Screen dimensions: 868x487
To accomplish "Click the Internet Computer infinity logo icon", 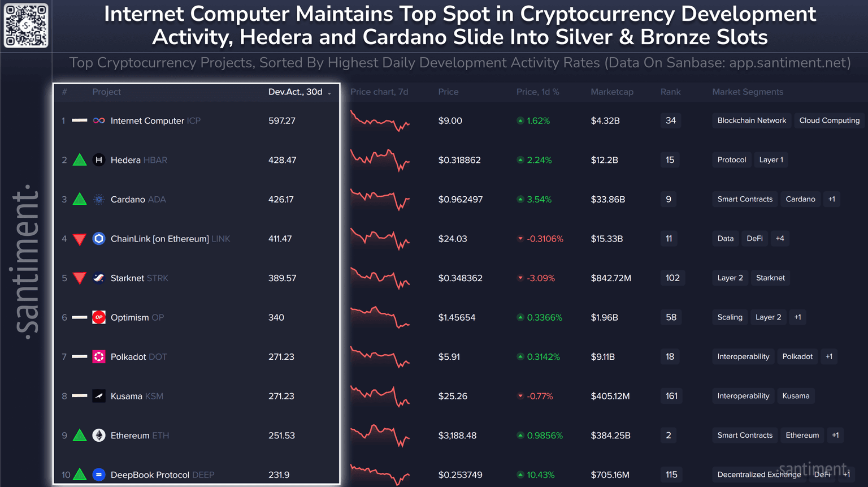I will point(99,120).
